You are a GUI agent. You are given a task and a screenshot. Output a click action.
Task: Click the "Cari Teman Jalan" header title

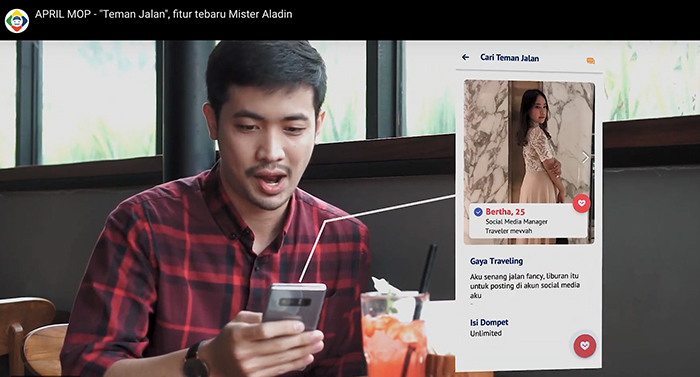click(509, 58)
